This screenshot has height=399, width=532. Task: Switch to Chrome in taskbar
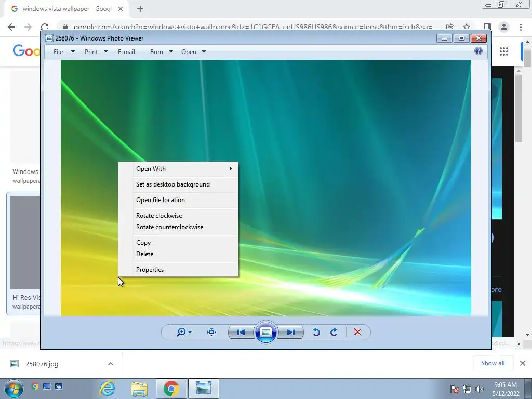171,389
